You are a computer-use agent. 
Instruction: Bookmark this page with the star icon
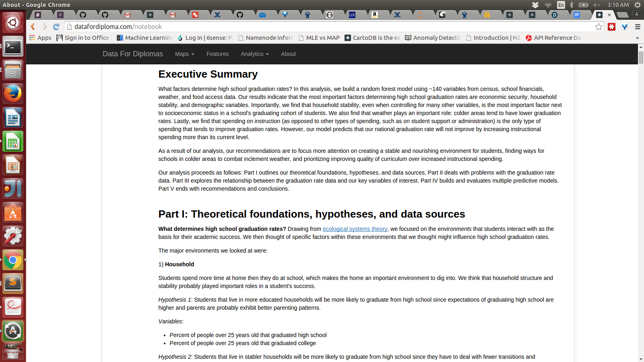pos(599,27)
